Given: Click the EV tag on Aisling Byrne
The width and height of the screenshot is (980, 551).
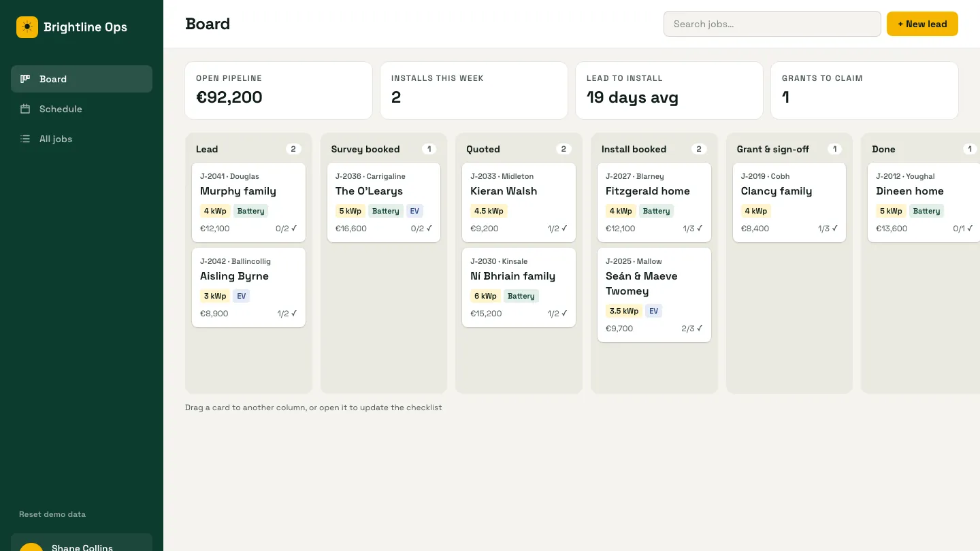Looking at the screenshot, I should 242,296.
